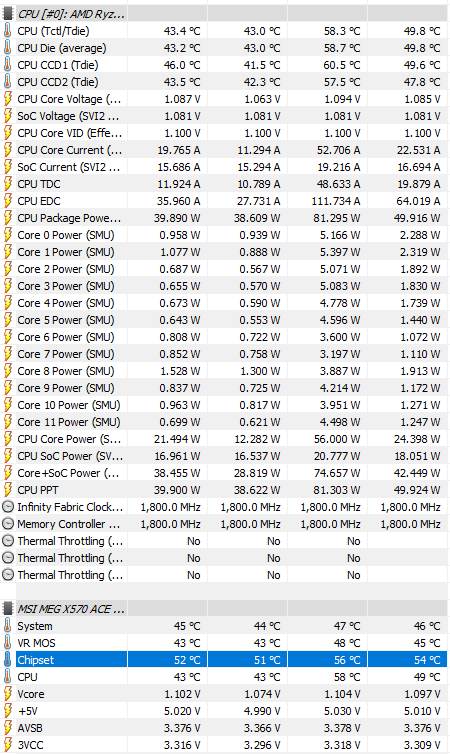Click lightning icon next to Core 8 Power (SMU)
The height and width of the screenshot is (754, 450).
click(x=7, y=371)
